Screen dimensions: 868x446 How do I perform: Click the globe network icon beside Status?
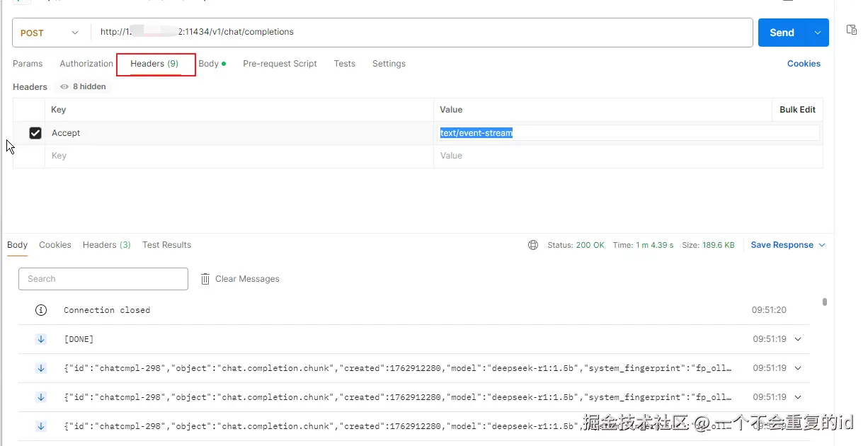533,245
